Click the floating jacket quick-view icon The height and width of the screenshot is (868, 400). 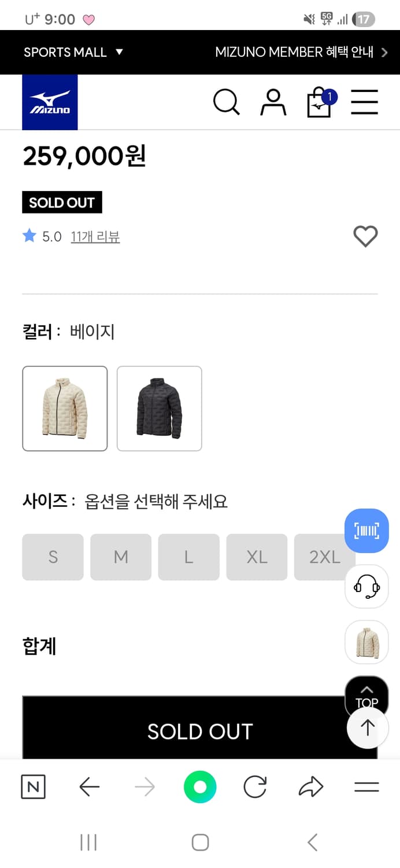point(366,642)
